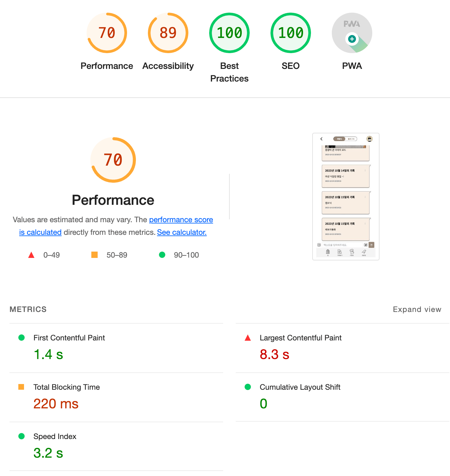Click the large Performance gauge in the report
Image resolution: width=450 pixels, height=476 pixels.
click(113, 160)
